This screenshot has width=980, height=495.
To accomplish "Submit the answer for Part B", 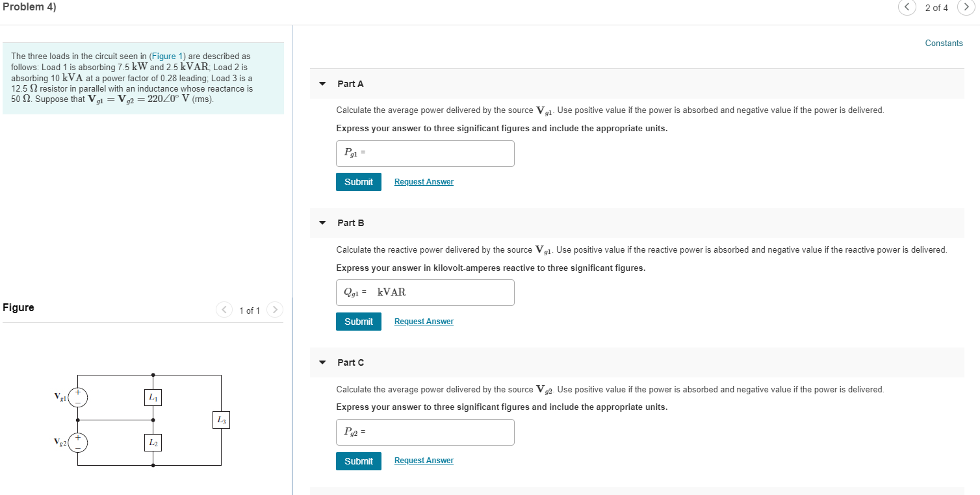I will click(358, 321).
